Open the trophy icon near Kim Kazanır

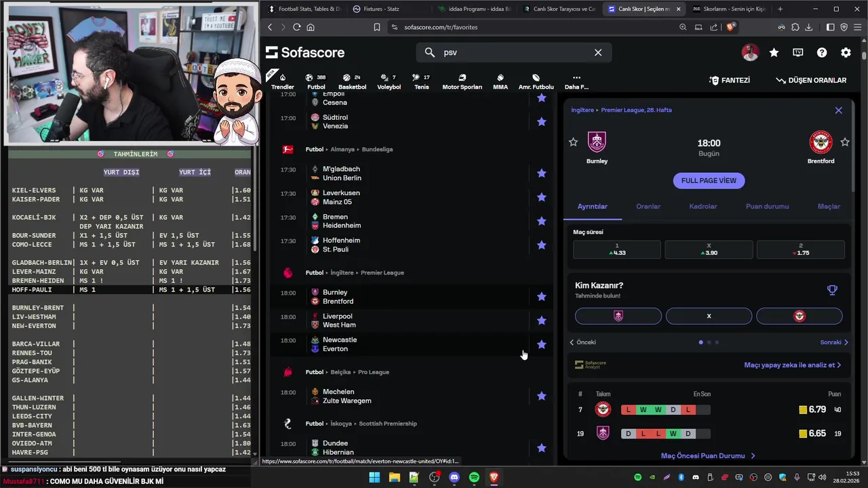[832, 290]
